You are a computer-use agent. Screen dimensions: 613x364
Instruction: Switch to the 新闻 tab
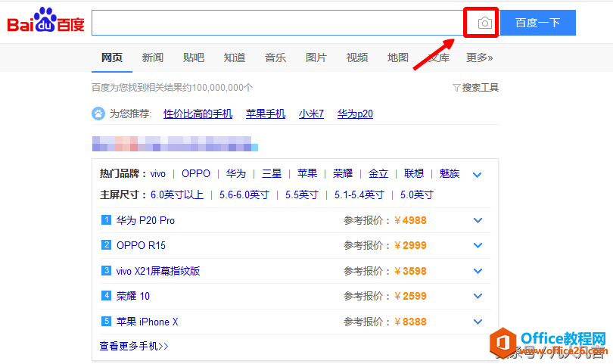pyautogui.click(x=152, y=58)
